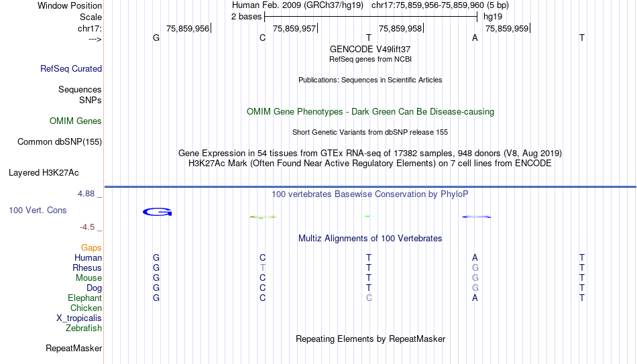Screen dimensions: 637x364
Task: Click position marker 75,859,958
Action: pyautogui.click(x=400, y=28)
